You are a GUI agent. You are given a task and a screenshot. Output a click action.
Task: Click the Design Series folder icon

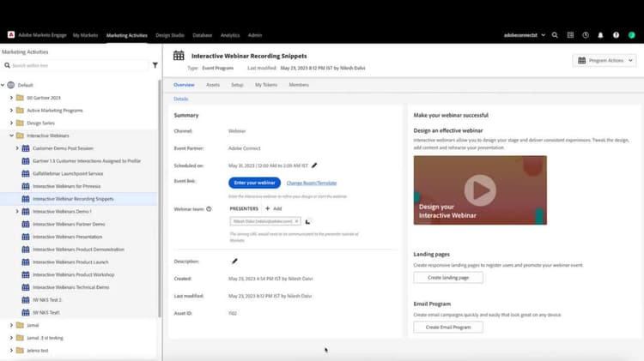[20, 123]
